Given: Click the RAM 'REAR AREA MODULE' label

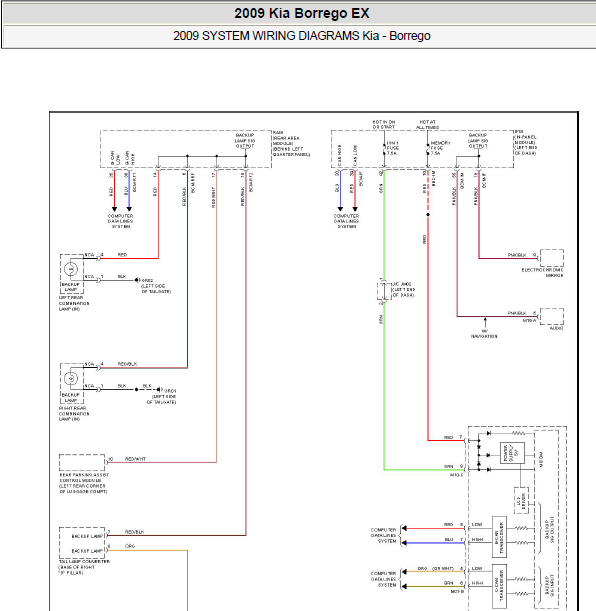Looking at the screenshot, I should click(291, 143).
